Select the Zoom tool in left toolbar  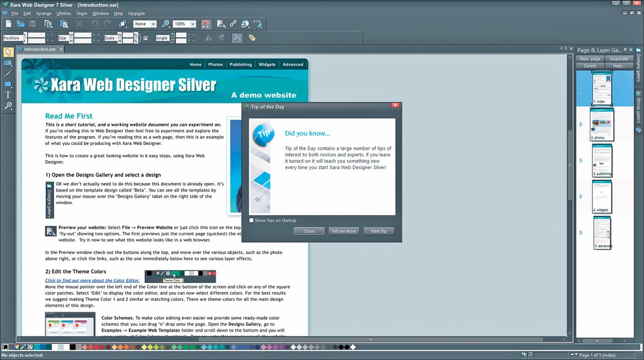coord(8,106)
